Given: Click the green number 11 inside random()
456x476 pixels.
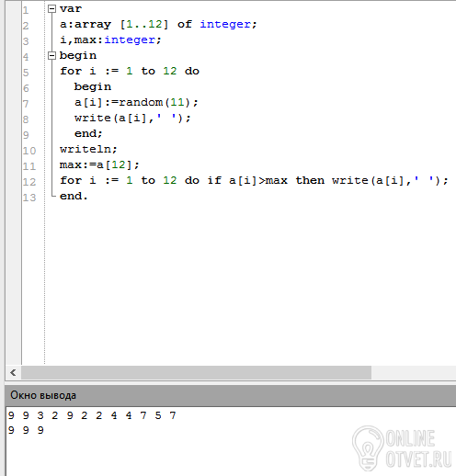Looking at the screenshot, I should [x=177, y=102].
